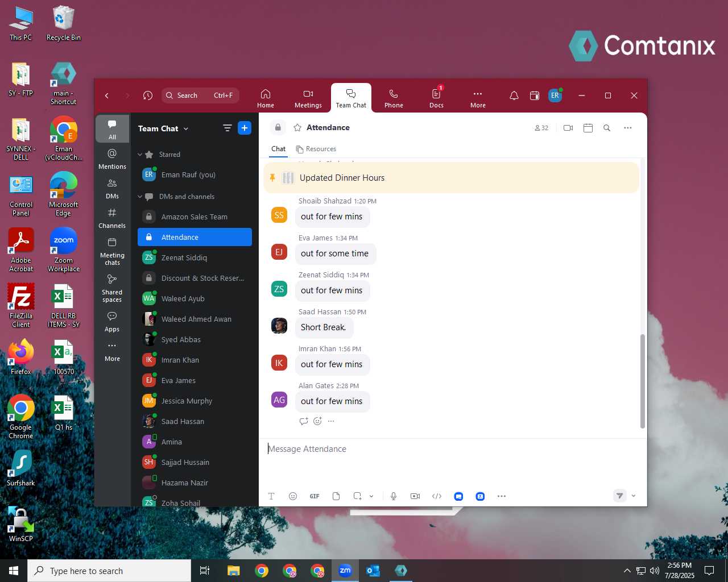Open Mentions in the sidebar
Viewport: 728px width, 582px height.
point(112,159)
